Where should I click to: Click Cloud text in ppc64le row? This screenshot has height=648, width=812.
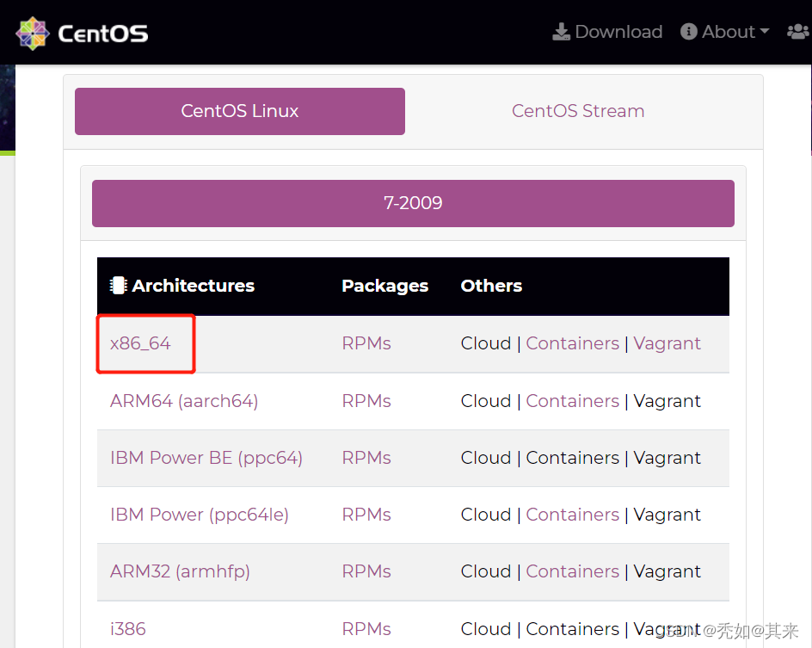[486, 515]
